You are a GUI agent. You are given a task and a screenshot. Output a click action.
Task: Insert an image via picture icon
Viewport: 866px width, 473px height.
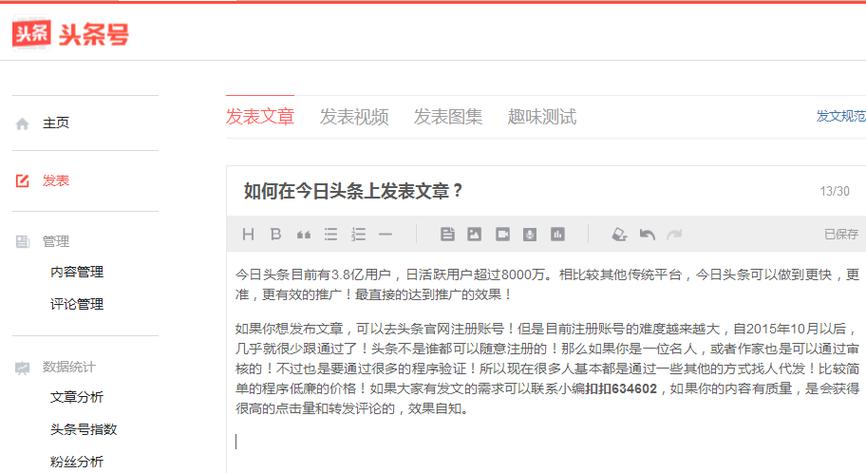pyautogui.click(x=474, y=234)
